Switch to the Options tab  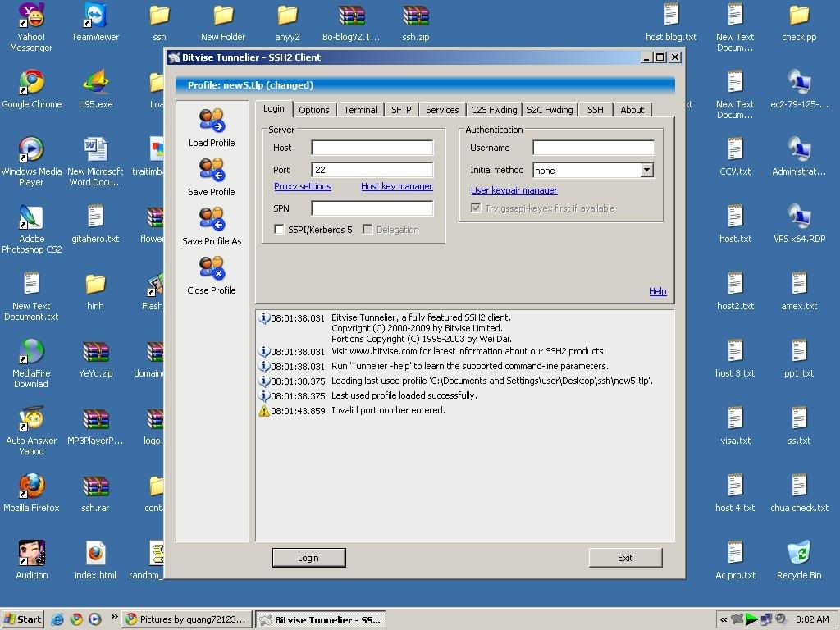pyautogui.click(x=314, y=110)
